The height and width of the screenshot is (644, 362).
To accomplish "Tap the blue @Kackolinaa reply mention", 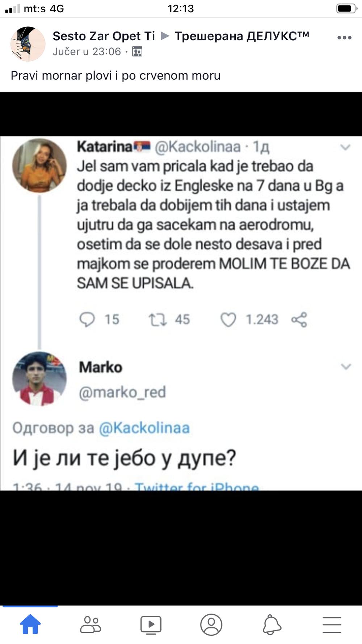I will 144,428.
